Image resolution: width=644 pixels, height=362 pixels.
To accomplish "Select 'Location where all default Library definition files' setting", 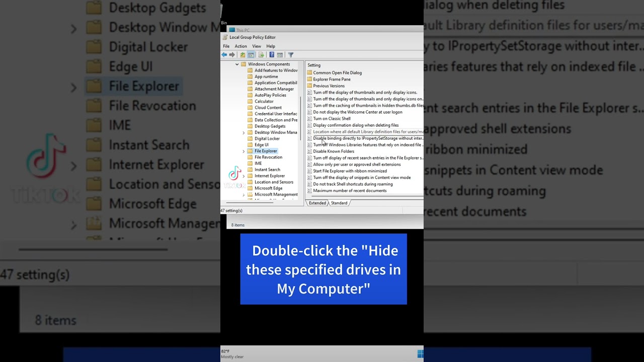I will click(x=365, y=132).
